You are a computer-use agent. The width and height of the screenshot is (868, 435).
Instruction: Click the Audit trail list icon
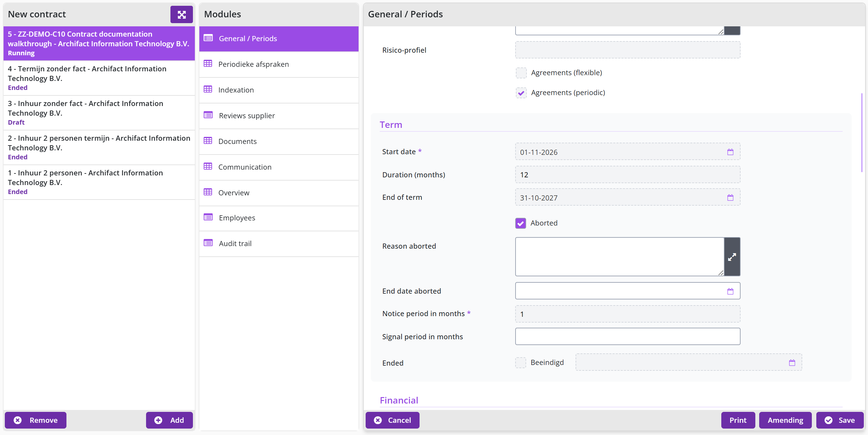[x=208, y=243]
